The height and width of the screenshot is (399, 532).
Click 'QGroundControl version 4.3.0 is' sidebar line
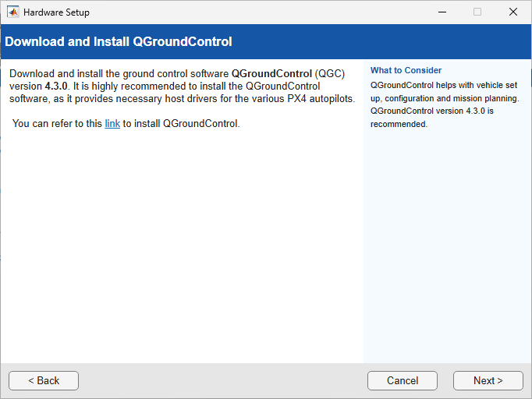point(432,111)
